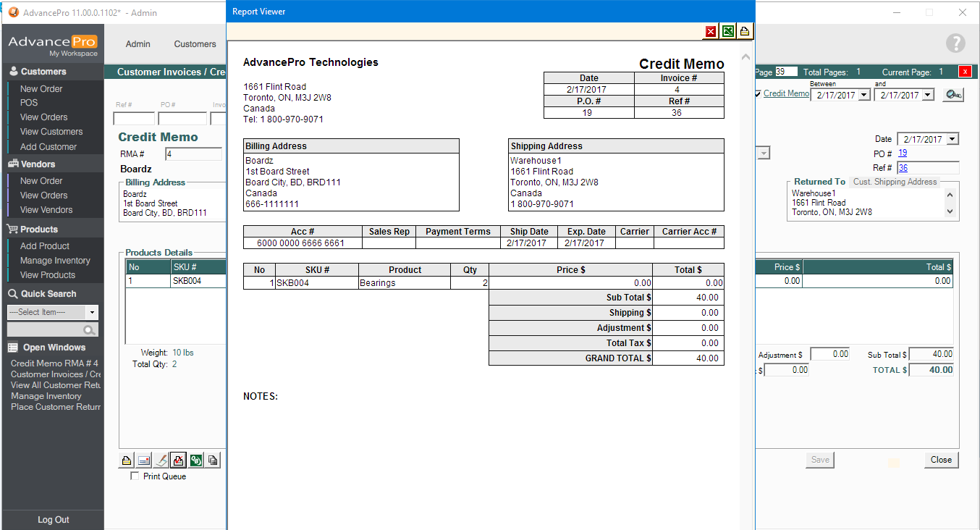Screen dimensions: 980x530
Task: Click the Close button
Action: point(941,460)
